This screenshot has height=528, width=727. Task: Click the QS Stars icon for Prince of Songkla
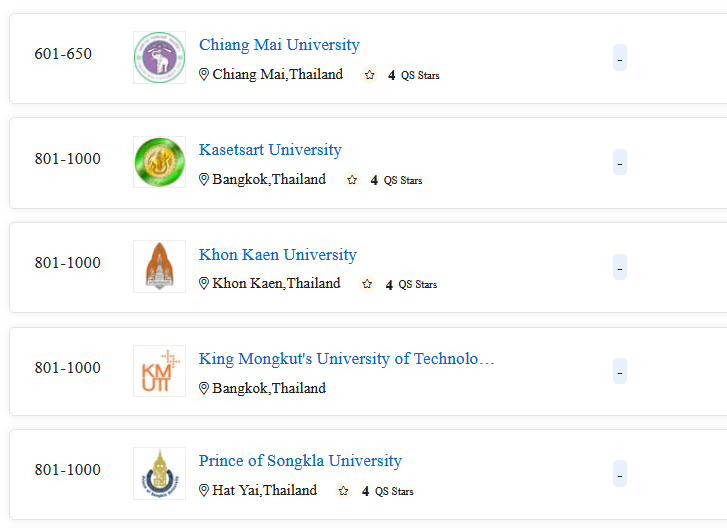343,490
